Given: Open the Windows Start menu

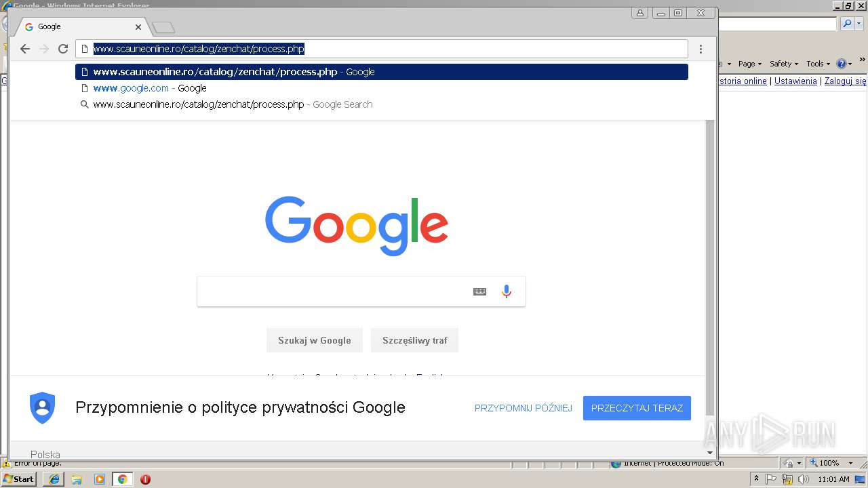Looking at the screenshot, I should point(19,479).
